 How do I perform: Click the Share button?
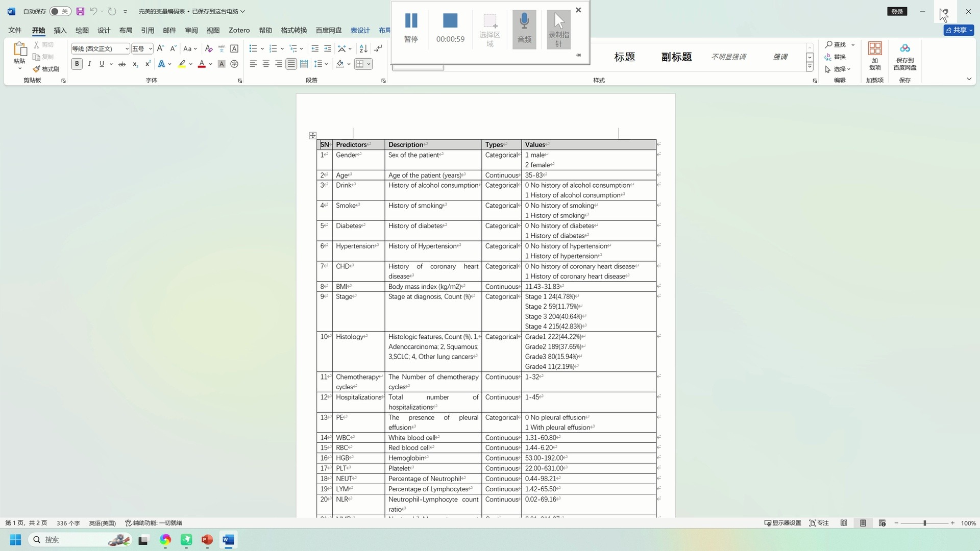[x=959, y=30]
